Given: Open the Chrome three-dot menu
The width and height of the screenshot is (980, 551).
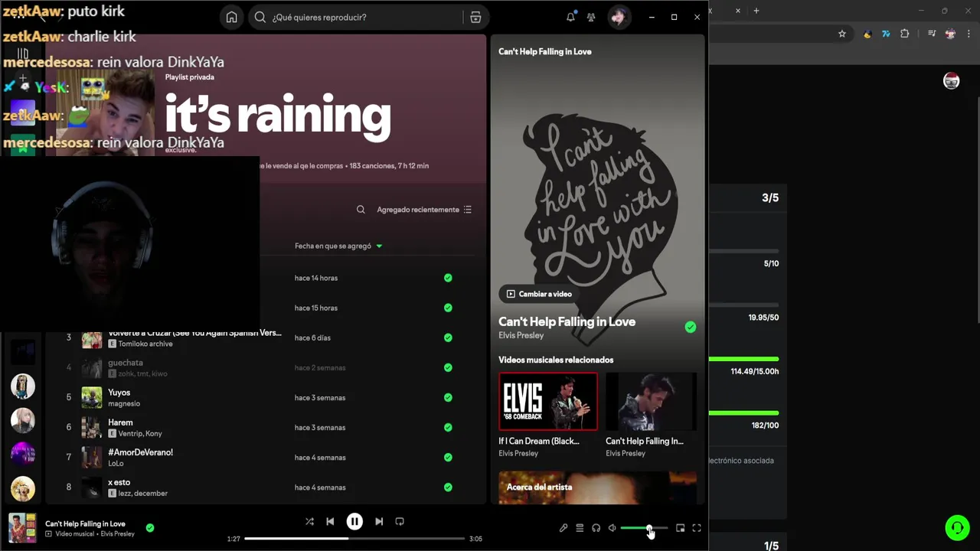Looking at the screenshot, I should [969, 34].
